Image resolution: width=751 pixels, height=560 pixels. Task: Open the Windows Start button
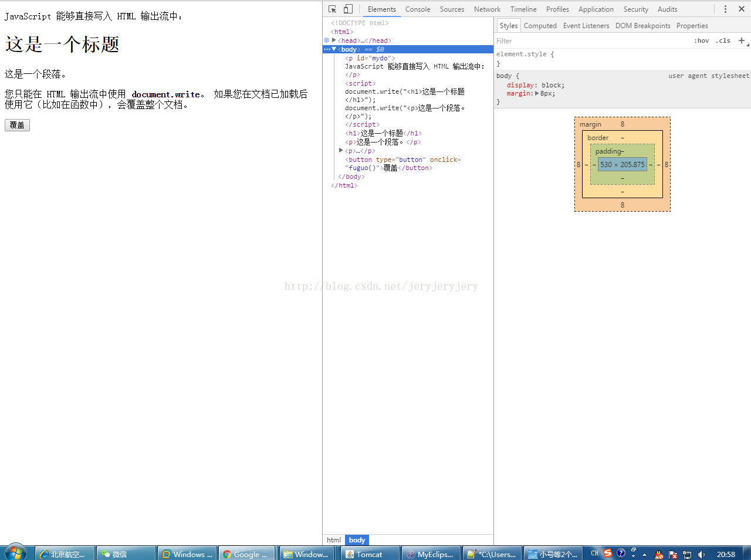point(15,553)
